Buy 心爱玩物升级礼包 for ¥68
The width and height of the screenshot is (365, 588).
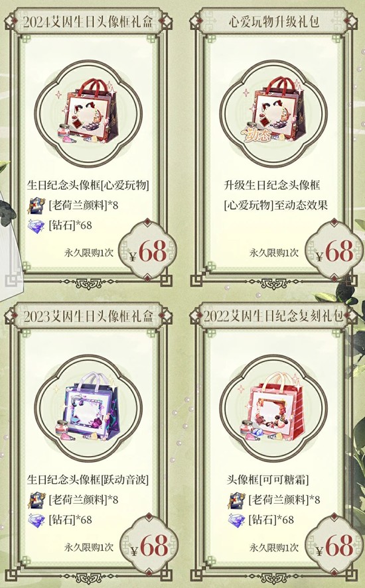(334, 251)
